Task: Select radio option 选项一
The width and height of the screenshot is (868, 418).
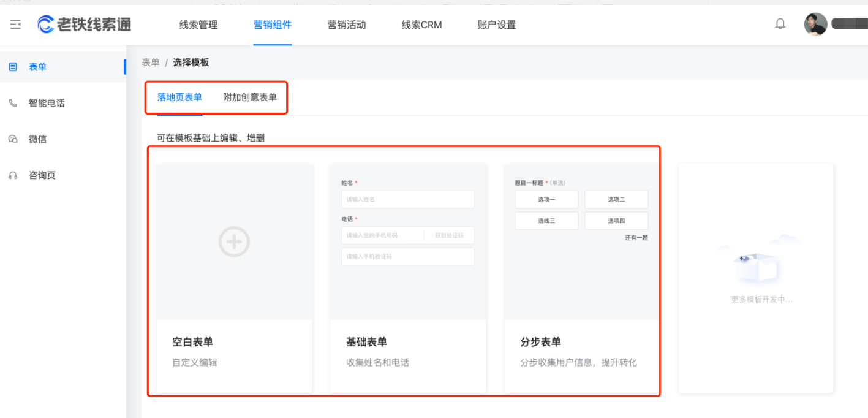Action: point(546,199)
